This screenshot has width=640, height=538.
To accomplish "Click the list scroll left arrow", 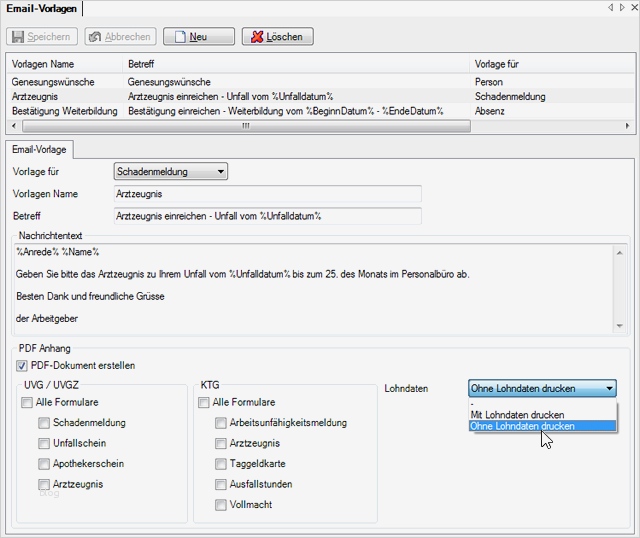I will pos(14,126).
